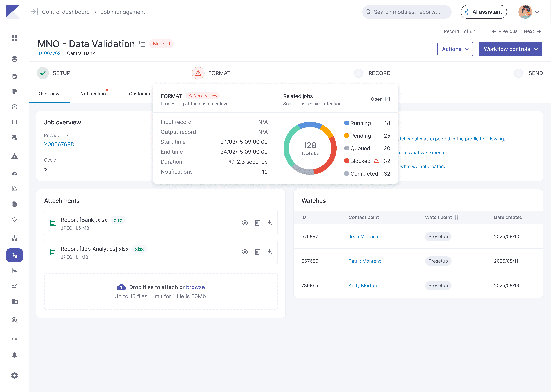Open settings gear in sidebar
The image size is (551, 392).
[14, 375]
